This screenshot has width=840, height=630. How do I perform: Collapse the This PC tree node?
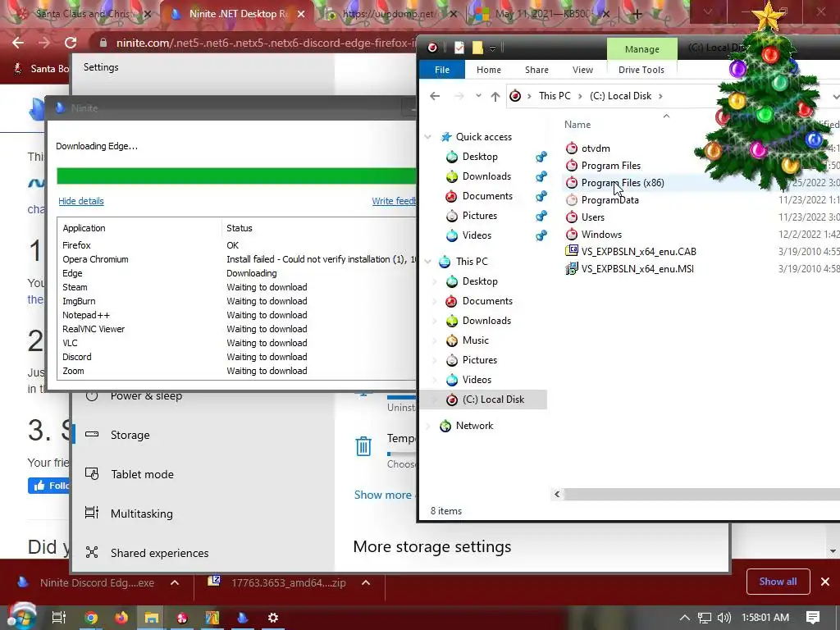(427, 262)
